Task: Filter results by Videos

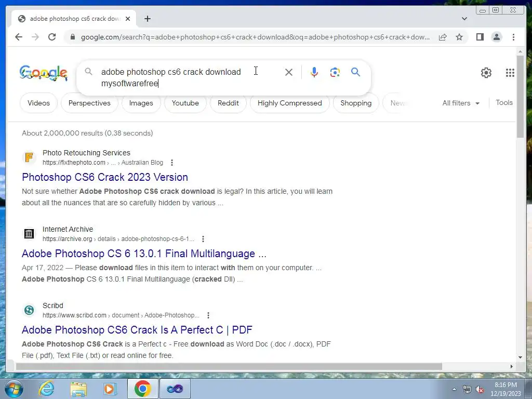Action: [38, 103]
